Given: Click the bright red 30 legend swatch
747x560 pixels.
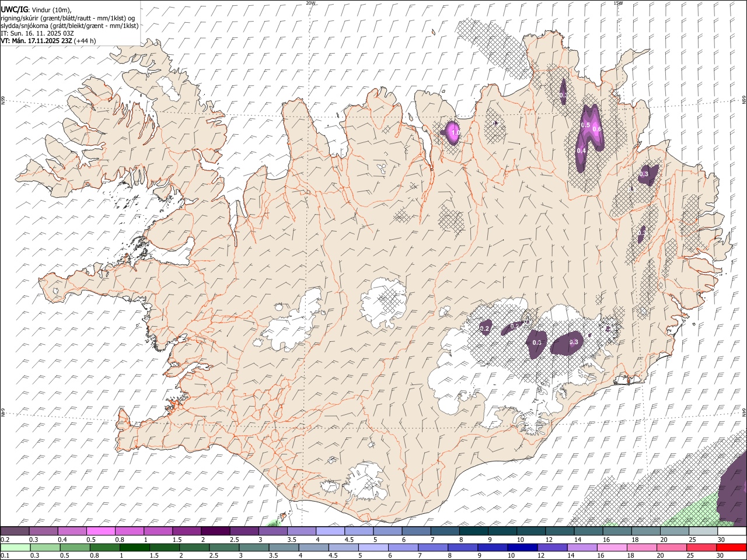Looking at the screenshot, I should (731, 547).
